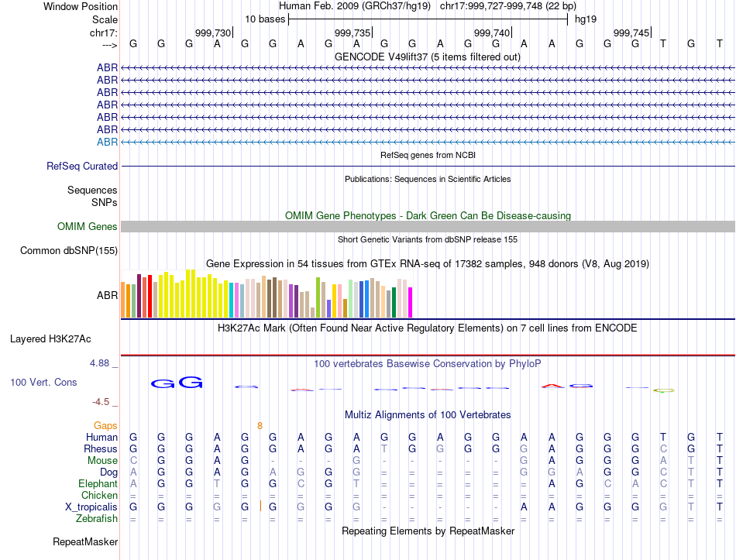Click the 999,730 position marker

click(x=213, y=33)
